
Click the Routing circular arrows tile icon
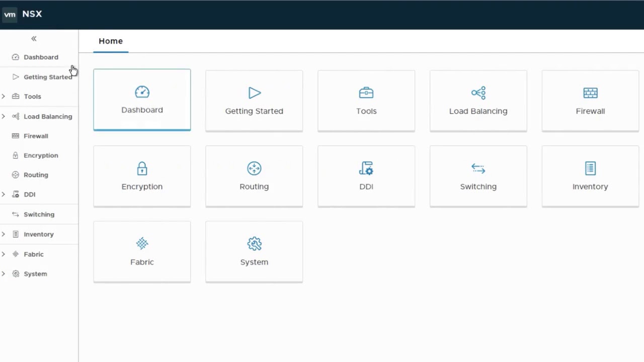[254, 168]
